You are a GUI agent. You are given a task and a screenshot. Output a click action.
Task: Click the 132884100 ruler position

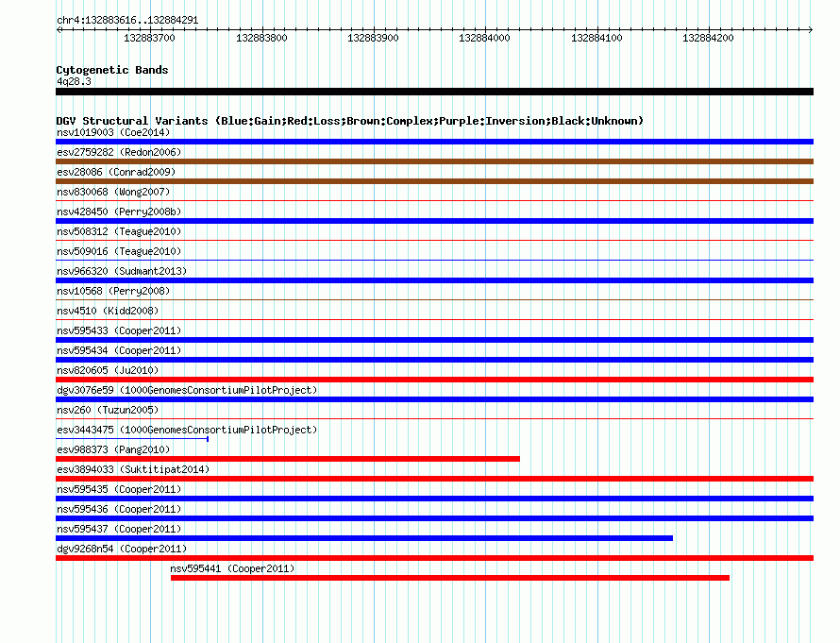[x=596, y=38]
